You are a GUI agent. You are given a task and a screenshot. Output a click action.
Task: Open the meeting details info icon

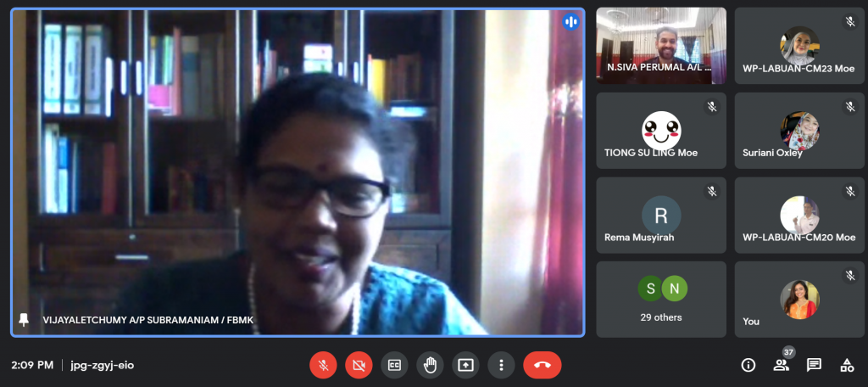click(748, 365)
